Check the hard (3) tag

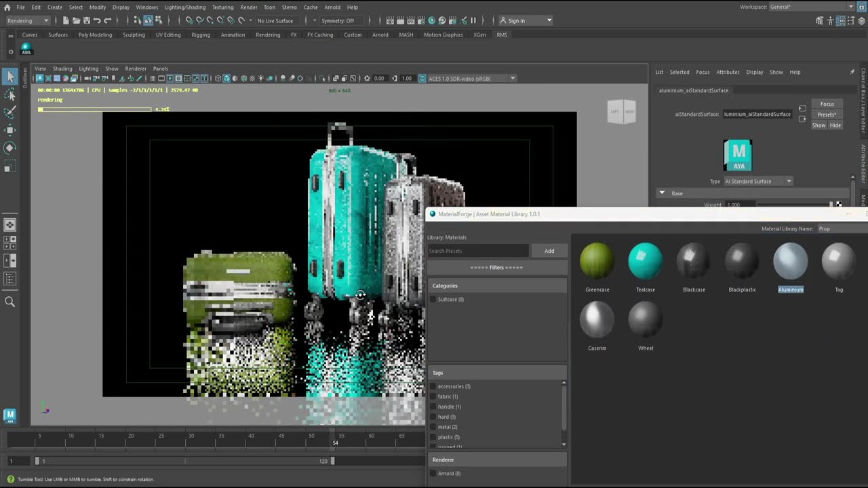click(x=433, y=417)
